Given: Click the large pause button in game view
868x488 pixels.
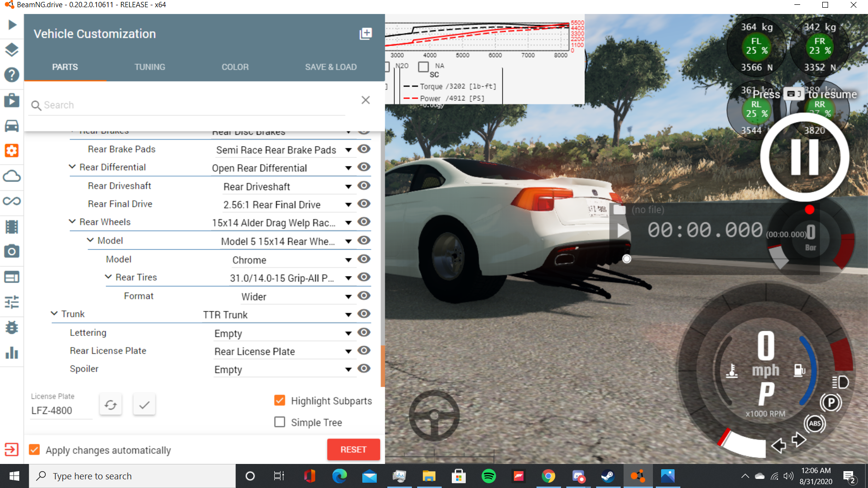Looking at the screenshot, I should [x=804, y=157].
